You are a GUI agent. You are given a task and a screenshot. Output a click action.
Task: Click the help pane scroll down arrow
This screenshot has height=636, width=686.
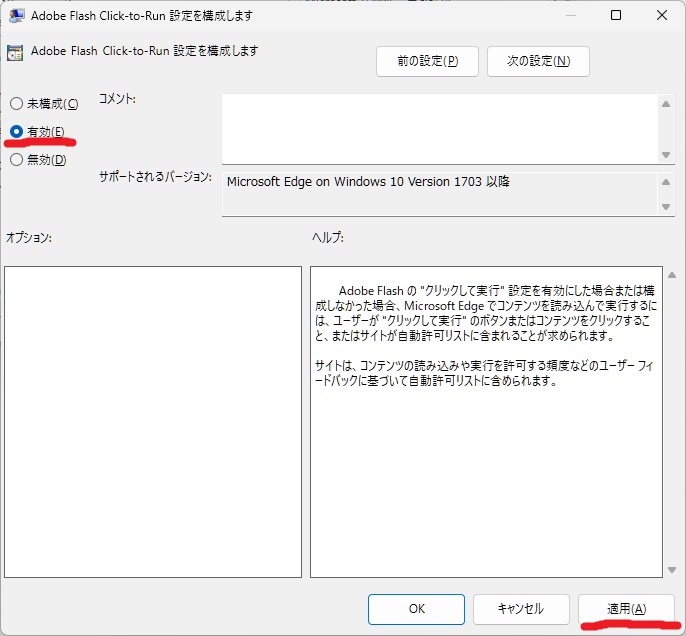coord(670,569)
